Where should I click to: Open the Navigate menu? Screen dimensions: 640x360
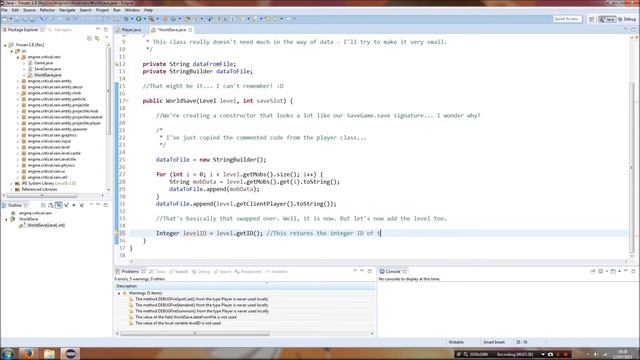click(67, 10)
